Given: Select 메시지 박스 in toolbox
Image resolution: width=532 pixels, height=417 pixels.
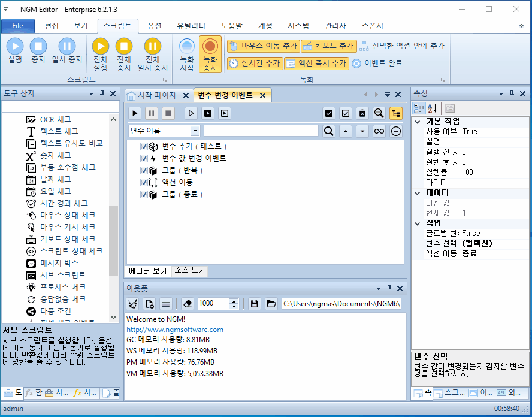Looking at the screenshot, I should pyautogui.click(x=59, y=263).
